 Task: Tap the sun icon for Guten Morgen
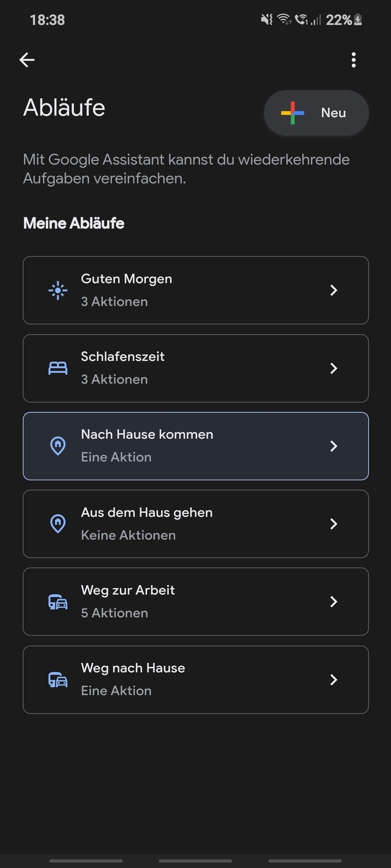[58, 290]
